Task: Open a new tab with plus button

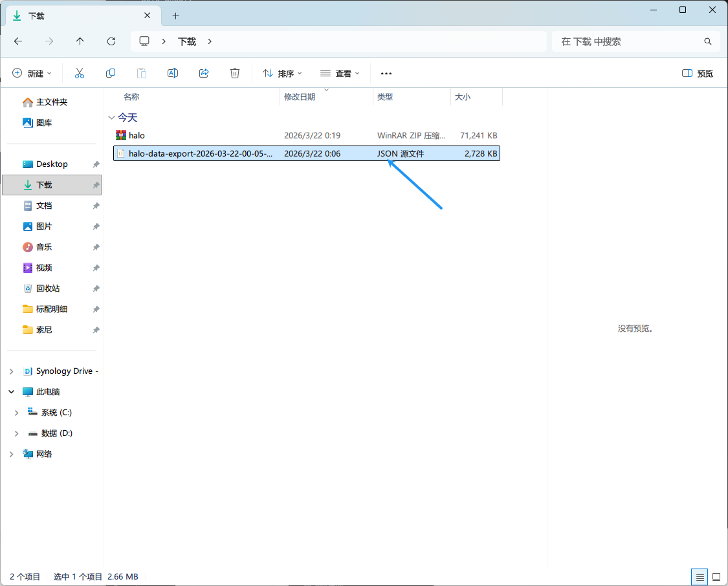Action: [175, 16]
